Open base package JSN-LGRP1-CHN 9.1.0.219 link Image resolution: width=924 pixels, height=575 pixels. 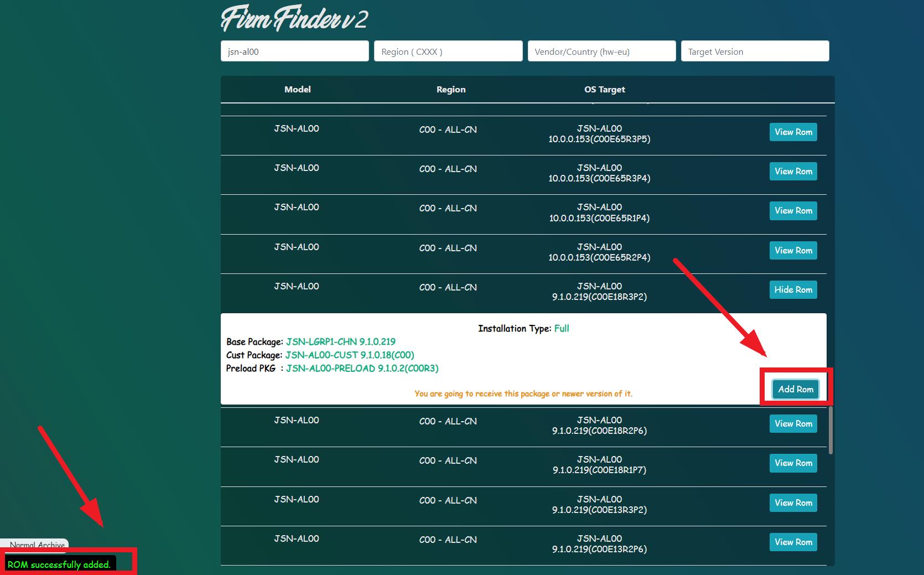click(341, 341)
